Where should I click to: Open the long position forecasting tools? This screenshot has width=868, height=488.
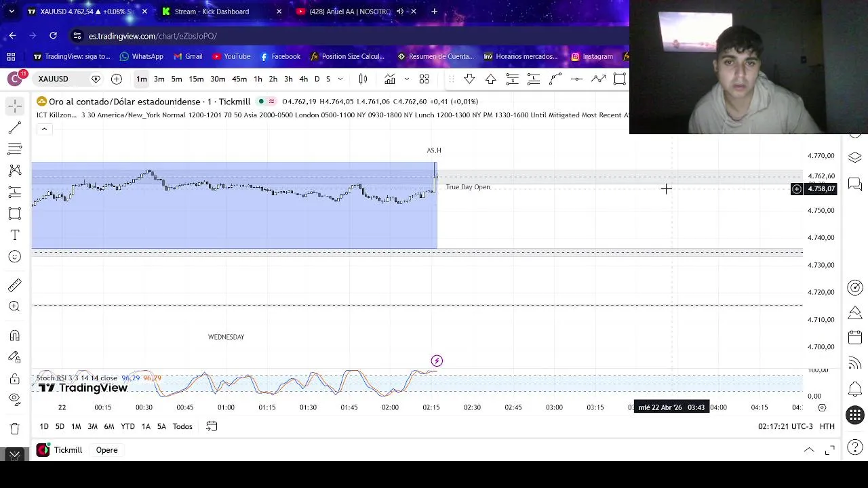click(x=15, y=192)
